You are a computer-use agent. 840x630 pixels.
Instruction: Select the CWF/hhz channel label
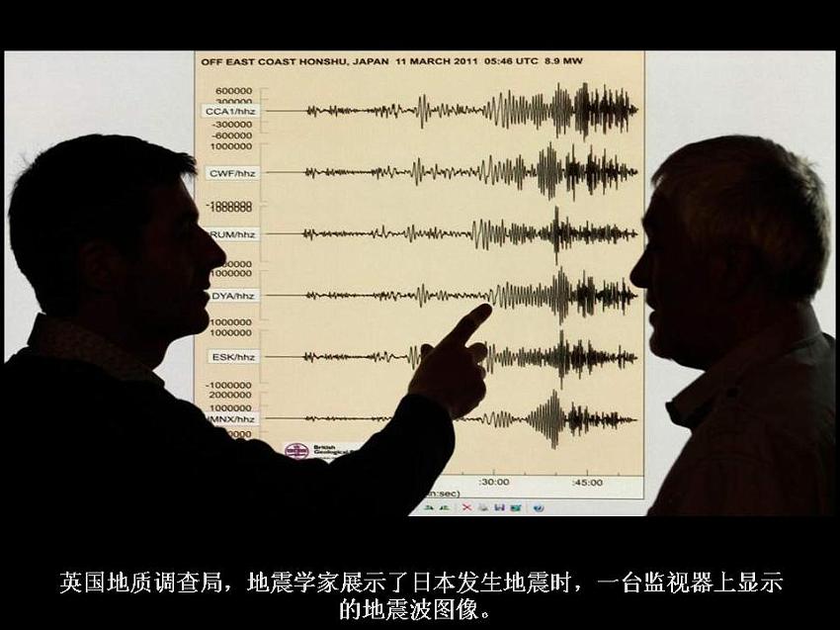point(233,173)
